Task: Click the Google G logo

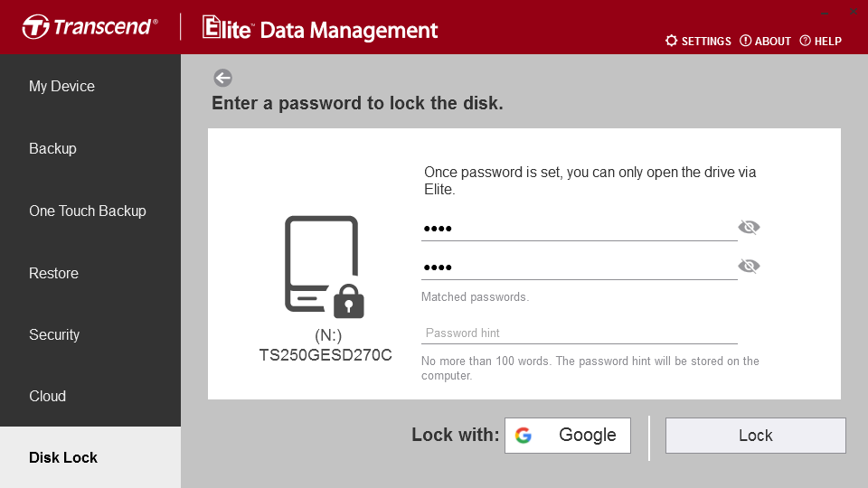Action: pyautogui.click(x=524, y=436)
